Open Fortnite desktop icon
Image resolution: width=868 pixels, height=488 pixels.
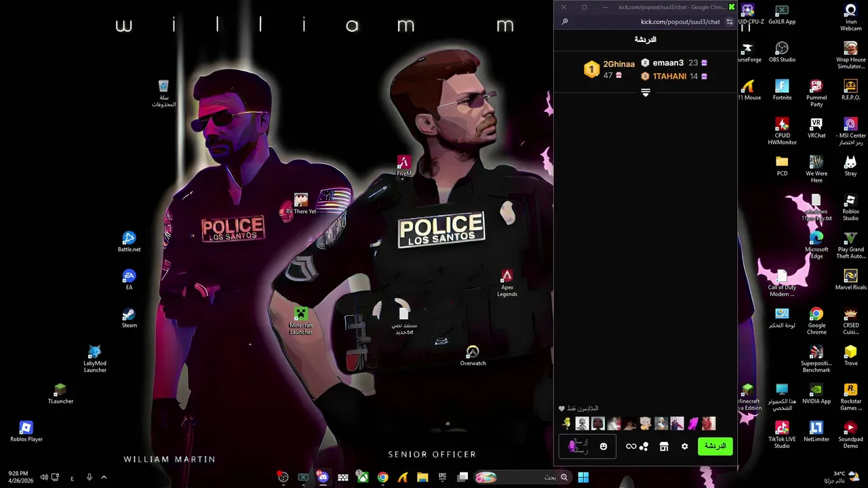coord(782,90)
